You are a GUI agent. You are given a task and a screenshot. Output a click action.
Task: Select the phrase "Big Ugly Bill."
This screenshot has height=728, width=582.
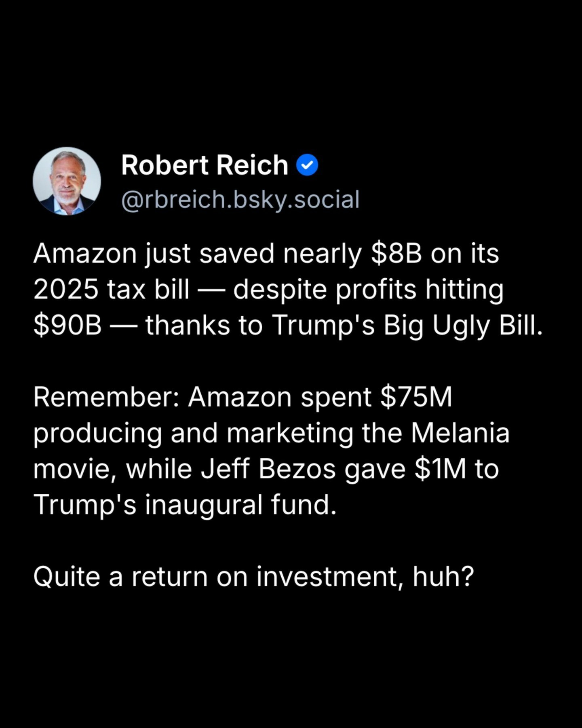pos(463,326)
